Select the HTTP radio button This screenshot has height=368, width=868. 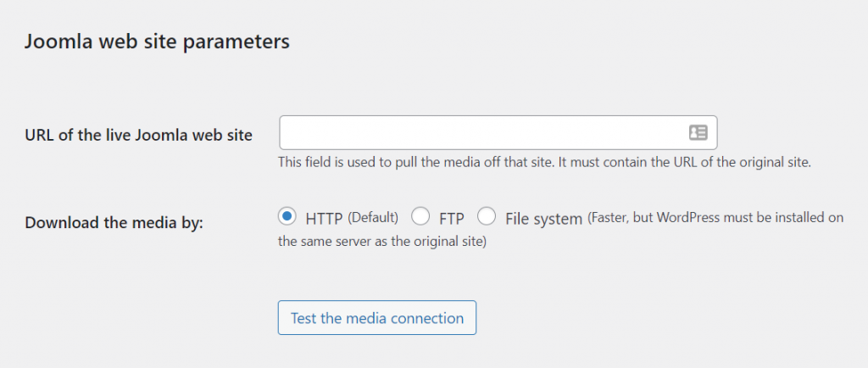click(287, 217)
